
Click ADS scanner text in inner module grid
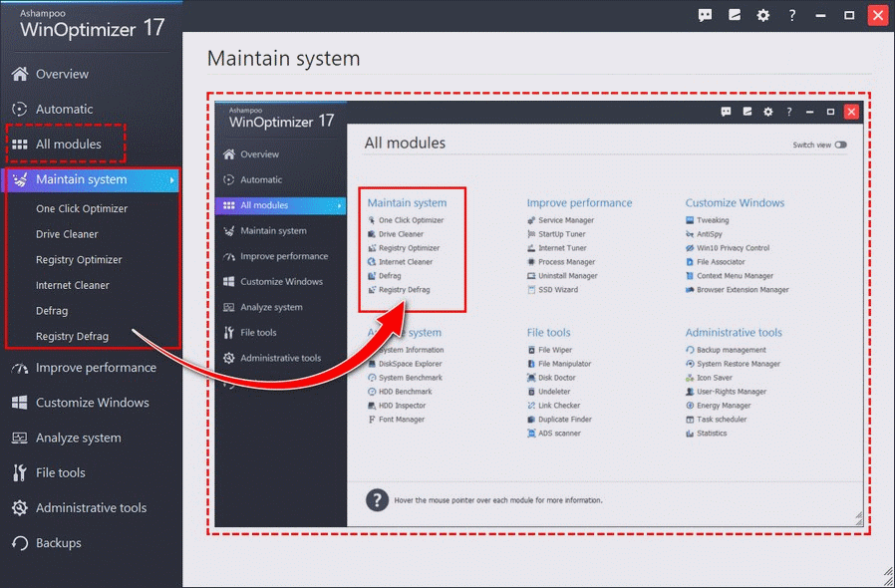point(559,434)
